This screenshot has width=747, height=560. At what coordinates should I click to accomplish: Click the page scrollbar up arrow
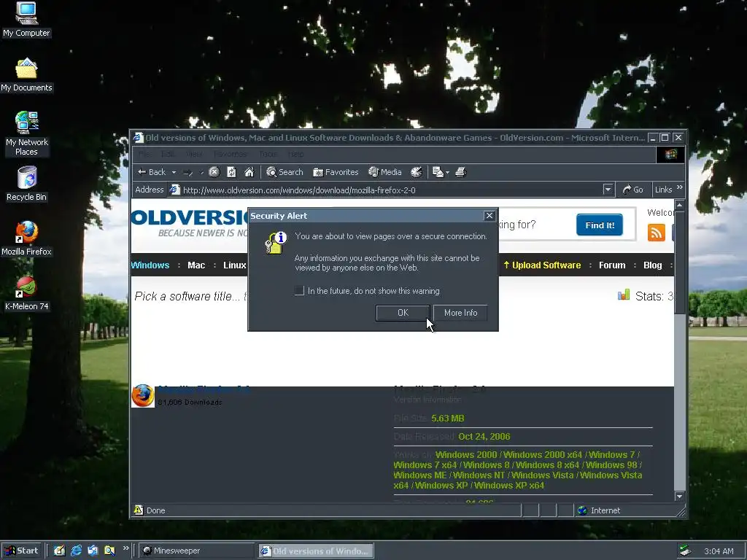pos(680,205)
